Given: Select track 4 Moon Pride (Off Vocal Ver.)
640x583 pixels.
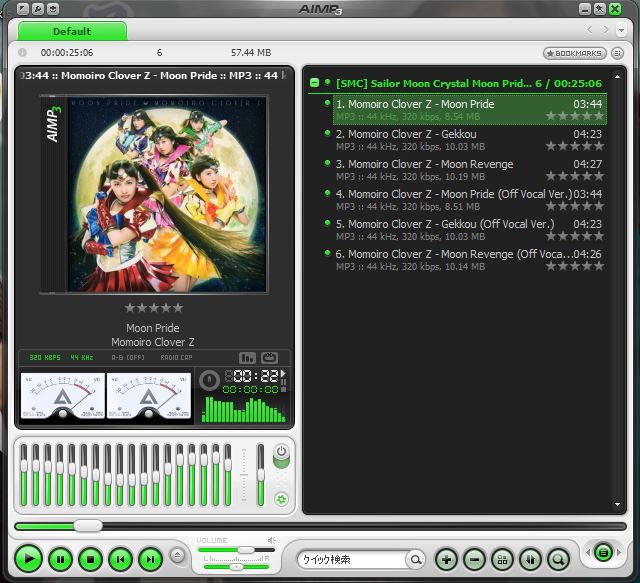Looking at the screenshot, I should 469,200.
